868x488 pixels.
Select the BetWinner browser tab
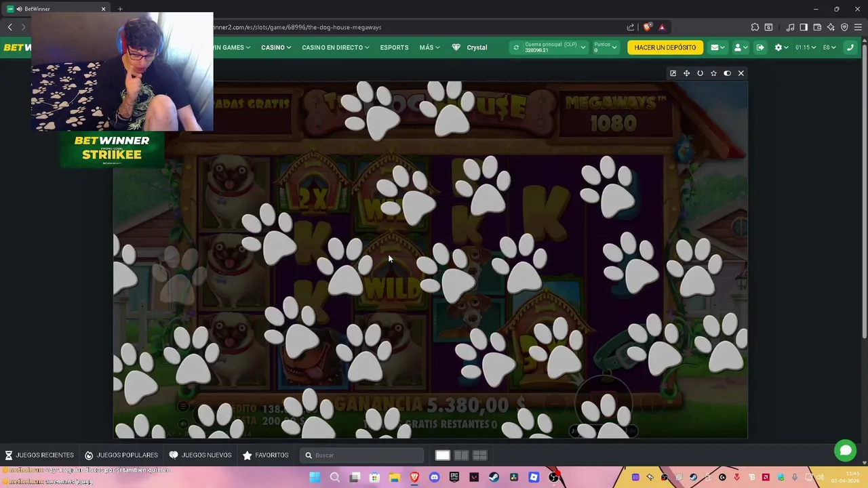pos(57,9)
